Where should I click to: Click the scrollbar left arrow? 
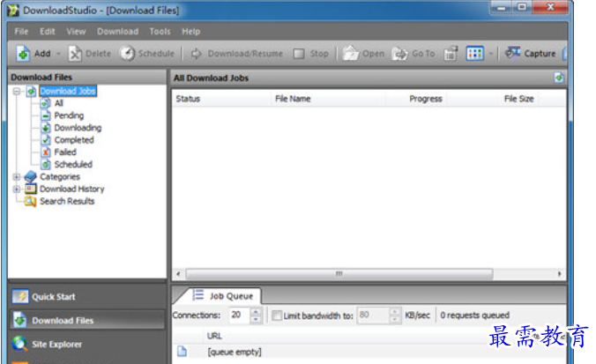(178, 273)
